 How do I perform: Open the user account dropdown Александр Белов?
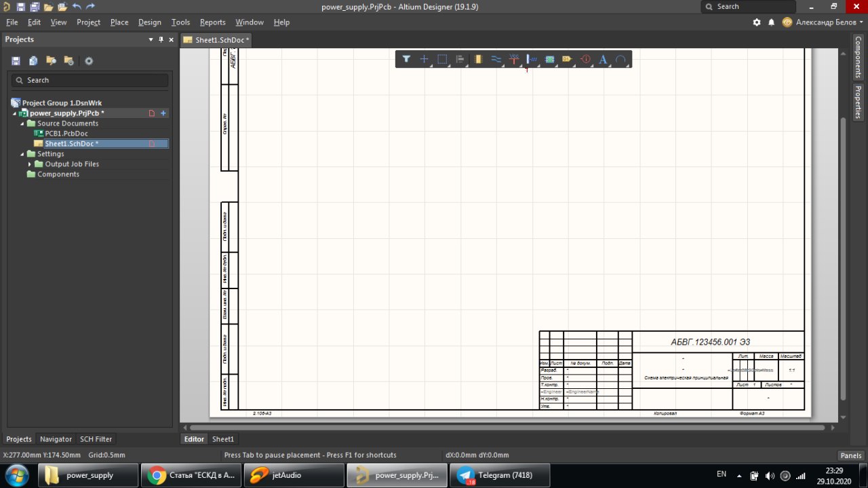click(823, 22)
